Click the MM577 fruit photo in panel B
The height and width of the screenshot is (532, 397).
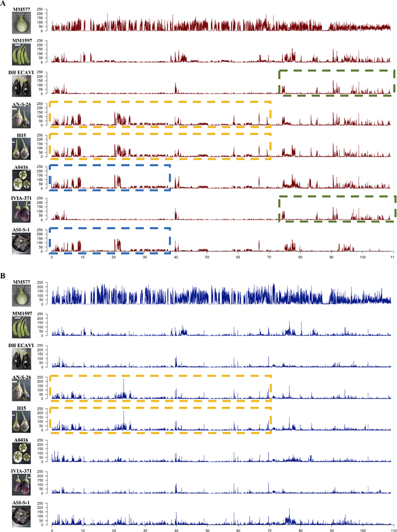[x=21, y=295]
